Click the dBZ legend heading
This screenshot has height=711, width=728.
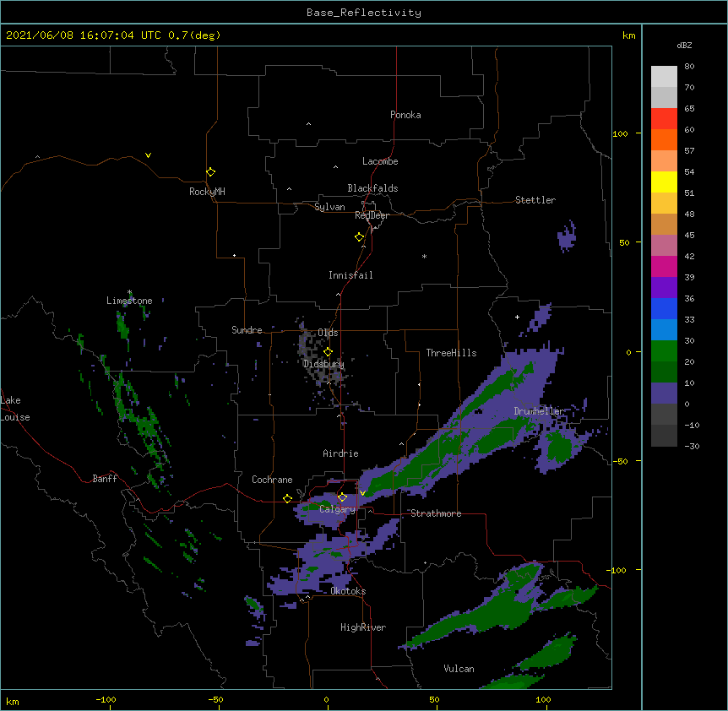tap(684, 45)
